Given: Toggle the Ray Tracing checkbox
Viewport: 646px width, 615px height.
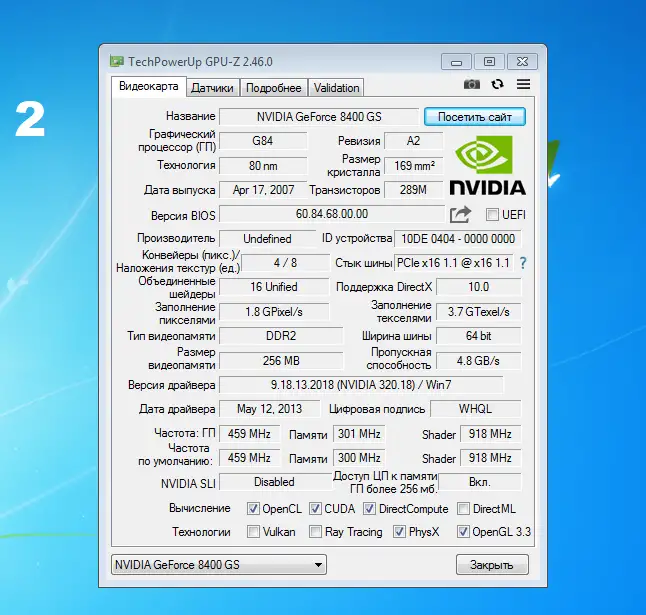Looking at the screenshot, I should (x=315, y=532).
